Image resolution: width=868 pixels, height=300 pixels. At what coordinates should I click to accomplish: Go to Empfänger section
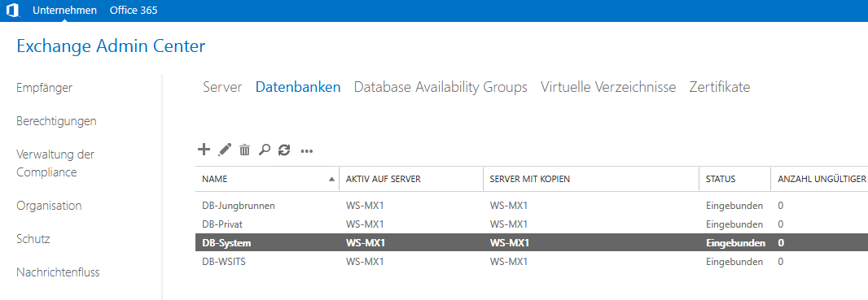tap(44, 88)
